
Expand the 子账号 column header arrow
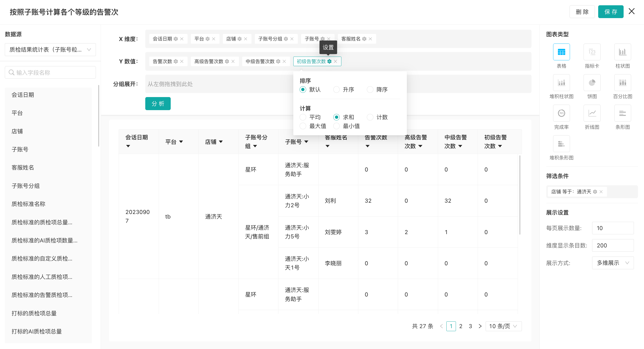coord(306,142)
